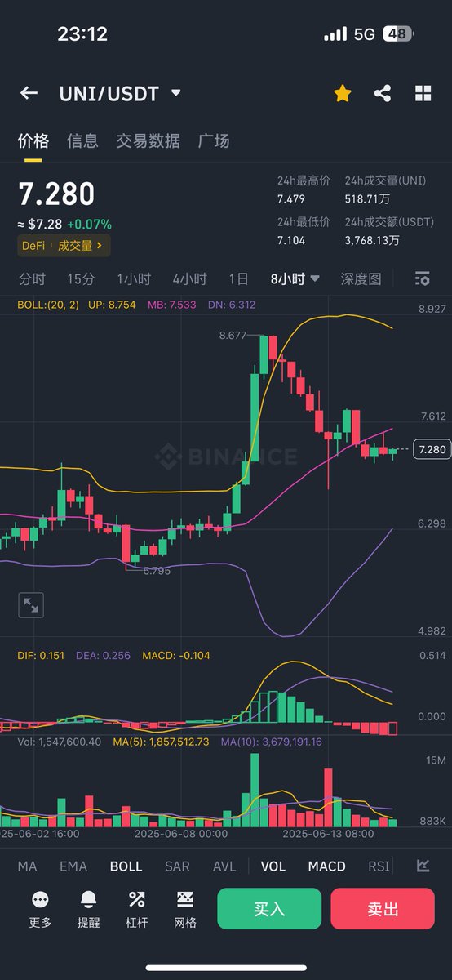Tap the 5G signal indicator
Screen dimensions: 452x980
[x=364, y=34]
